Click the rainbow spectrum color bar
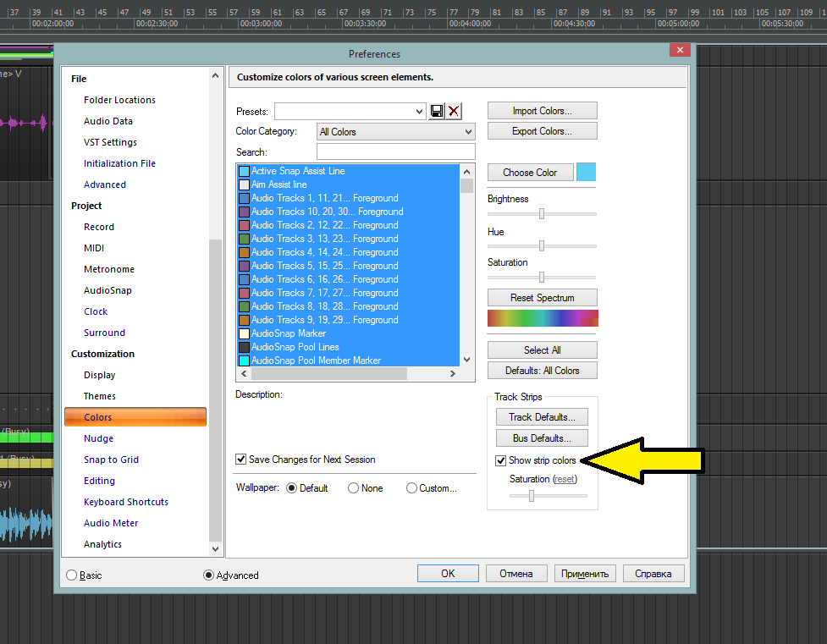This screenshot has width=827, height=644. point(543,318)
